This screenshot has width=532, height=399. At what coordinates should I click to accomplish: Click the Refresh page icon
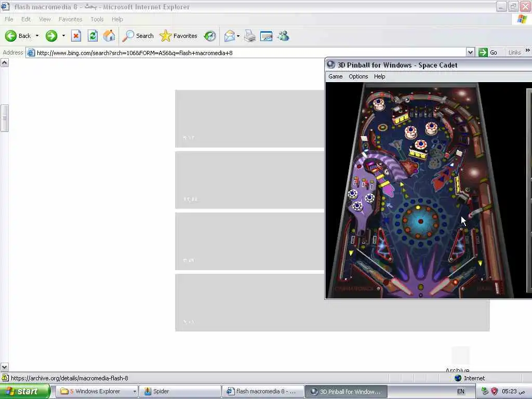(x=92, y=36)
